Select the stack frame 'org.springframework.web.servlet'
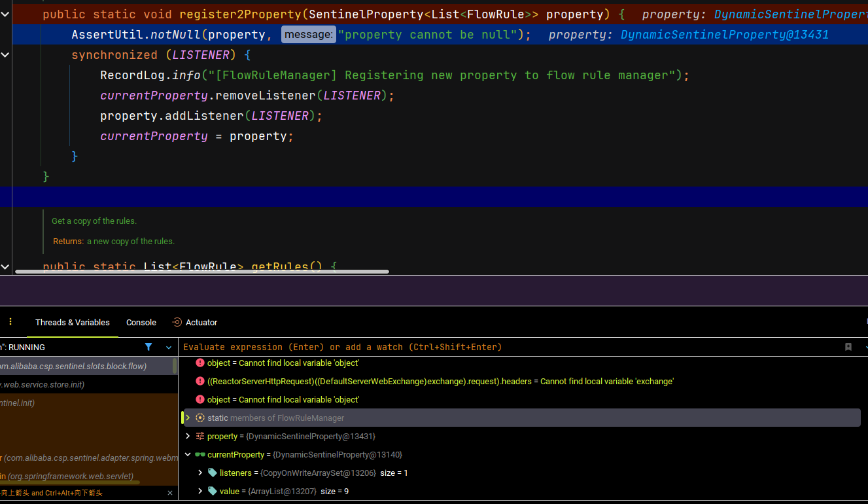Viewport: 868px width, 504px height. point(86,476)
